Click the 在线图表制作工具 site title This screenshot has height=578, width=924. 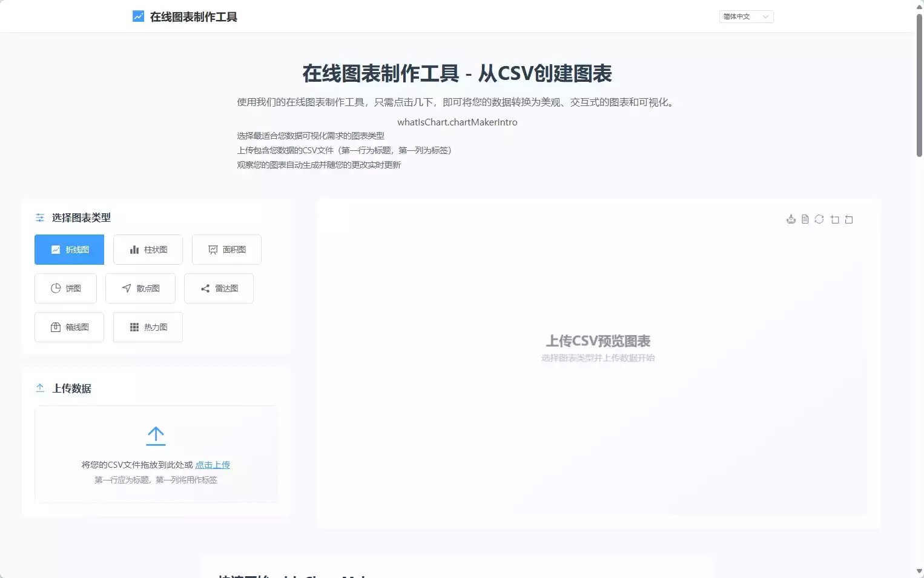pos(194,17)
